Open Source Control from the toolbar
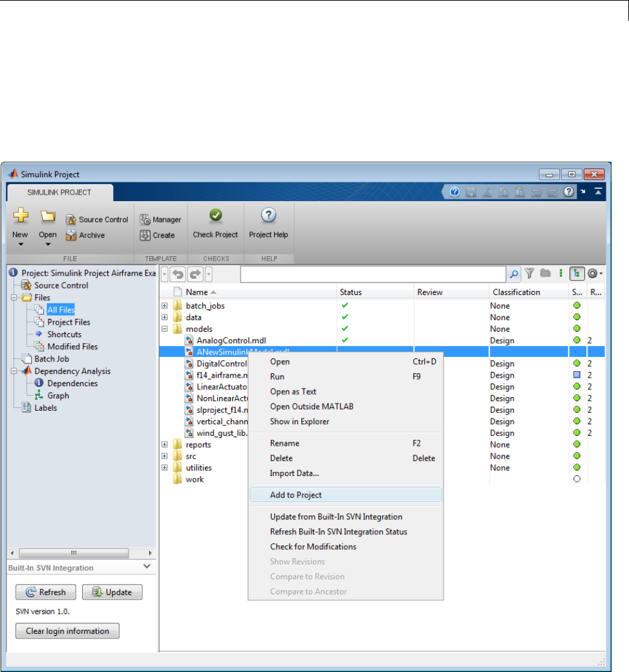Screen dimensions: 629x672 (97, 219)
